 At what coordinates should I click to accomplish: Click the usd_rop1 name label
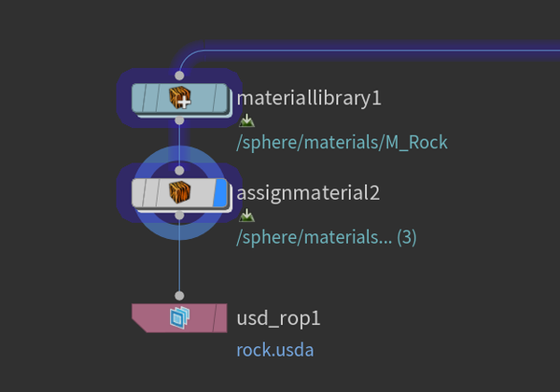pyautogui.click(x=278, y=318)
